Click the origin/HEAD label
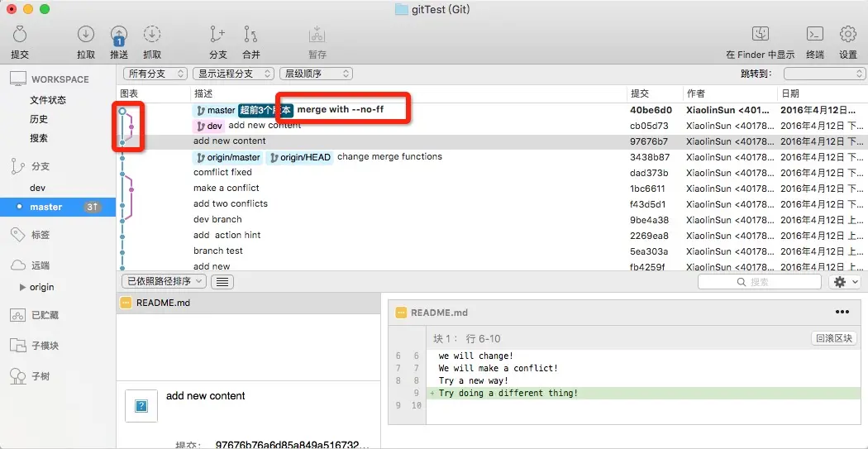This screenshot has height=449, width=868. (299, 157)
